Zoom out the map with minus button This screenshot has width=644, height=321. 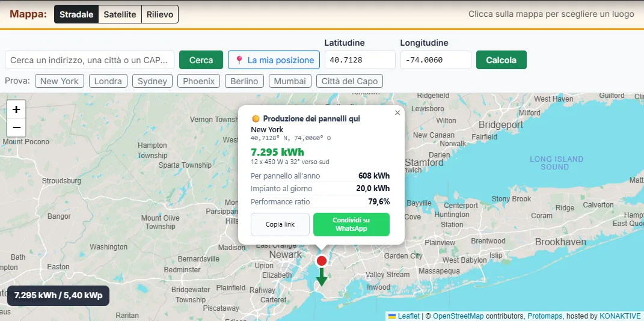click(x=16, y=127)
